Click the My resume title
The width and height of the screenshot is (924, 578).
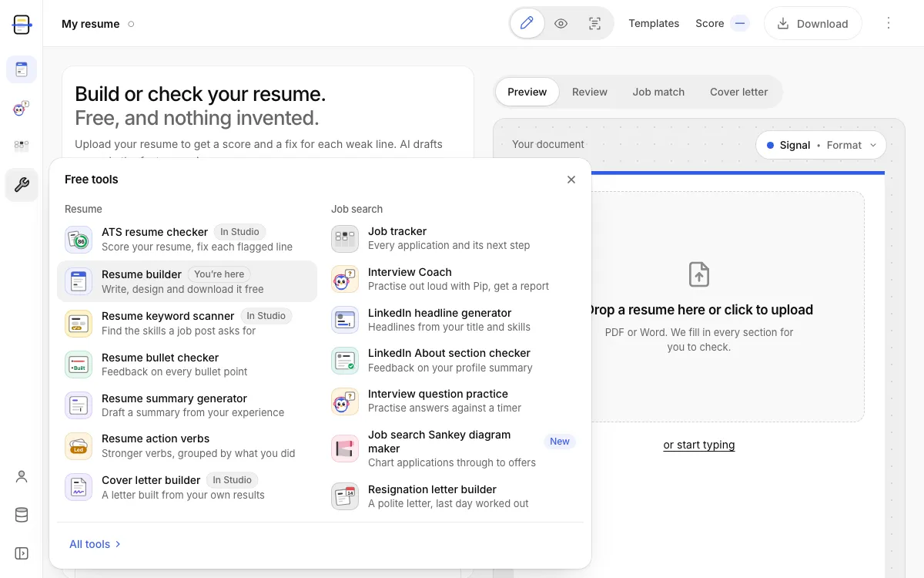point(91,24)
